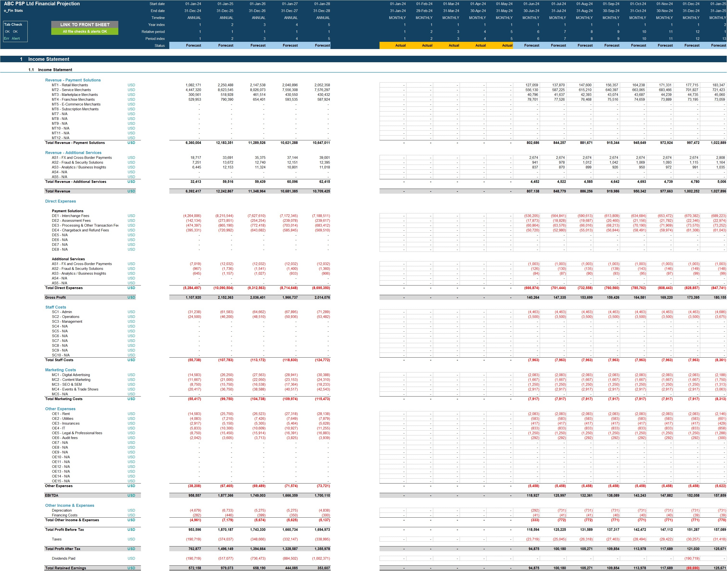Click the MT5 - E-Commerce Merchants label
Viewport: 728px width, 582px height.
(x=76, y=104)
